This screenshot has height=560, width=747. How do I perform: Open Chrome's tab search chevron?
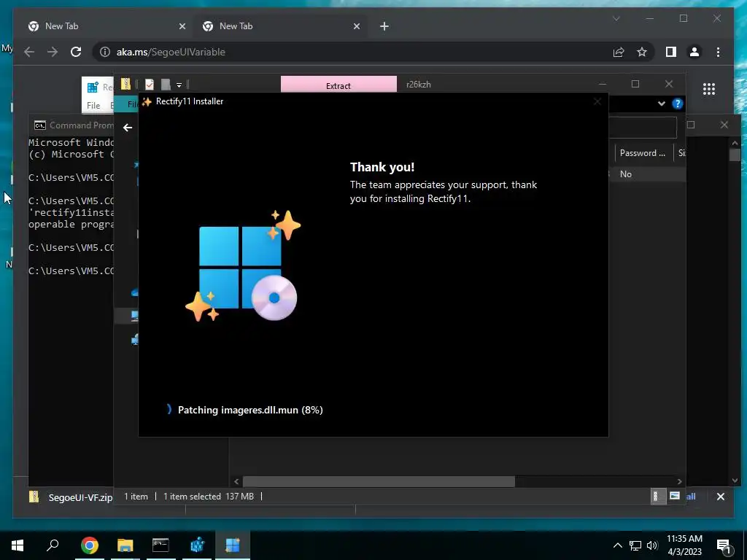coord(616,18)
